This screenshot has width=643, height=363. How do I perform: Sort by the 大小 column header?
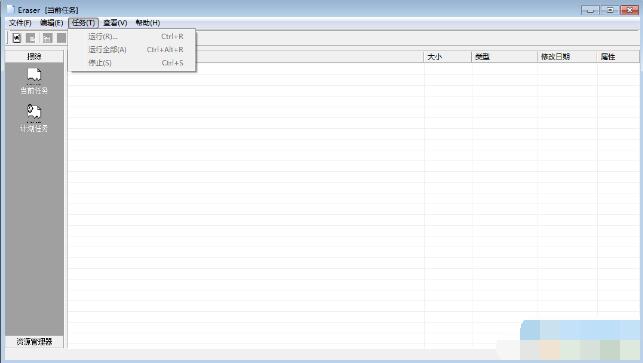coord(448,57)
